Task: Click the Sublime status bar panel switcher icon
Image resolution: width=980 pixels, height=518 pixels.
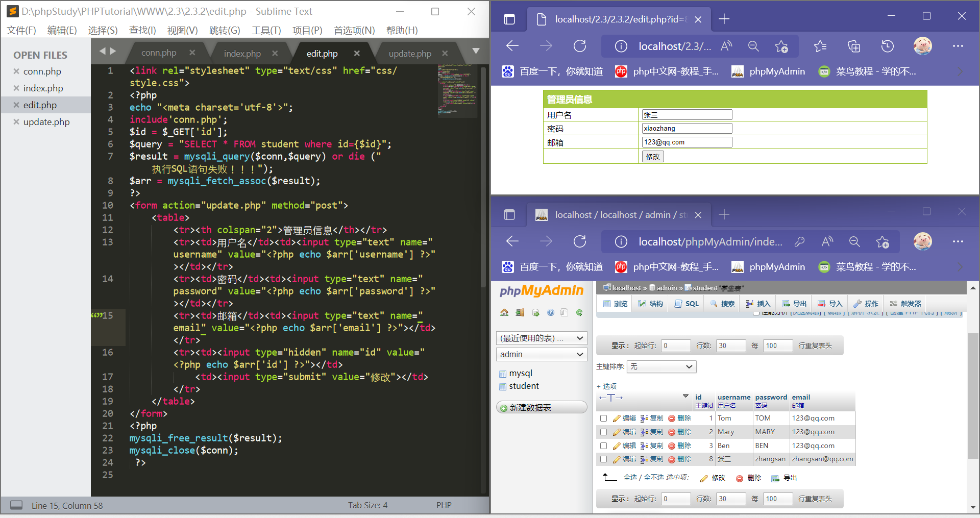Action: click(x=16, y=505)
